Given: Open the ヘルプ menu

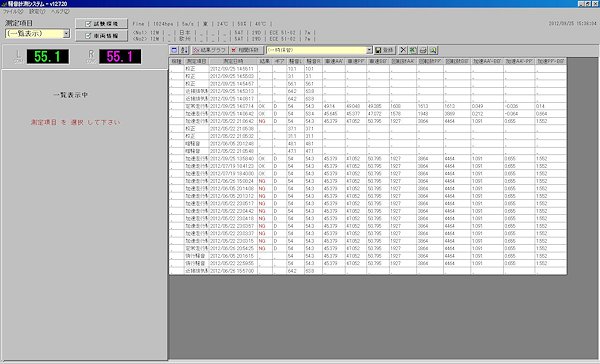Looking at the screenshot, I should click(60, 12).
